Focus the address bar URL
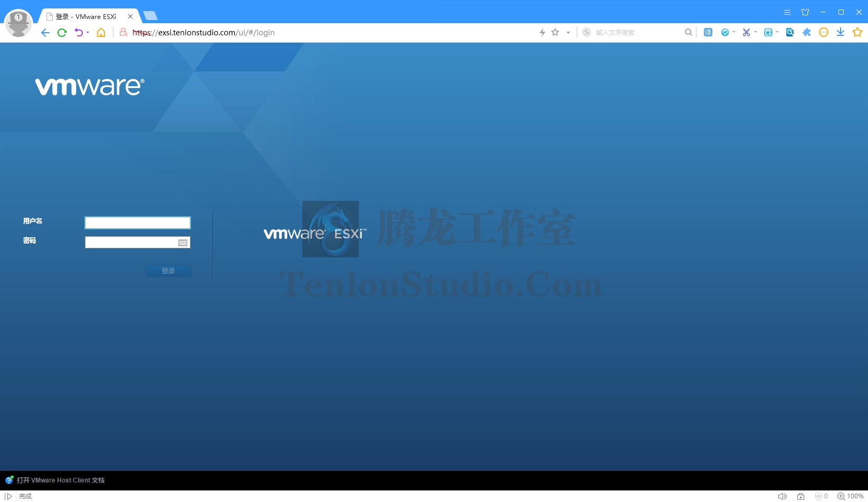This screenshot has width=868, height=502. [x=204, y=33]
